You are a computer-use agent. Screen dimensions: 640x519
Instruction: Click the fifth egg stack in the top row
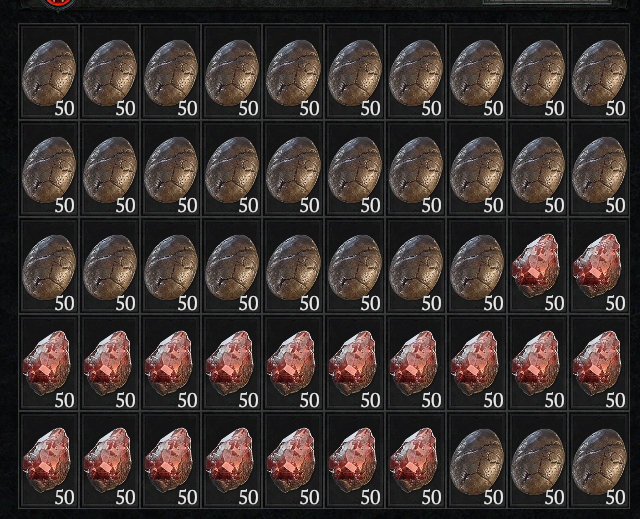click(x=293, y=72)
